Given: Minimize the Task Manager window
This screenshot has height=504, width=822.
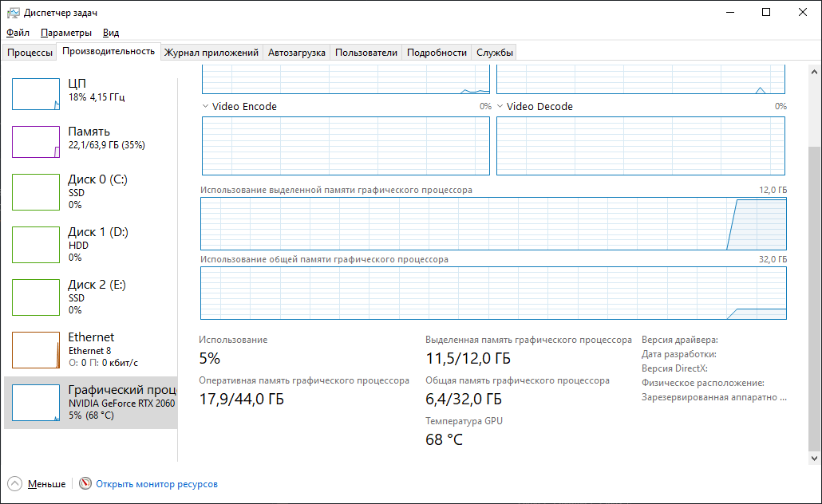Looking at the screenshot, I should click(x=730, y=12).
